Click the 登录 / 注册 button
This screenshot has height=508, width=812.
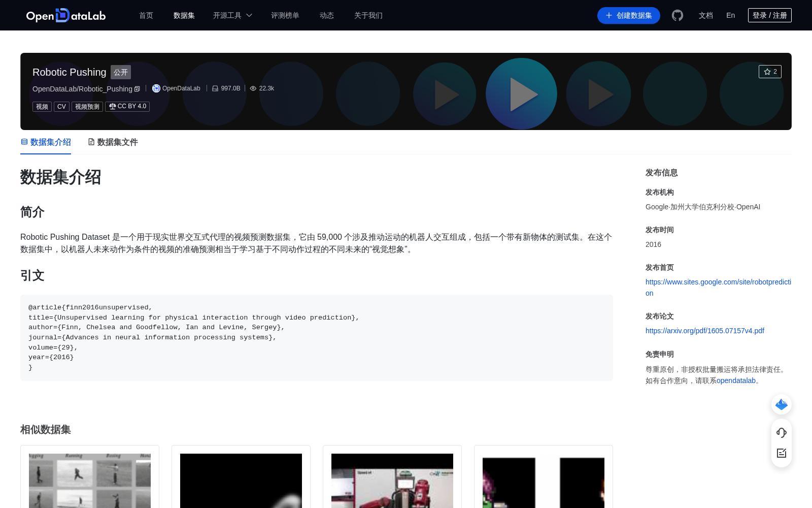pos(770,15)
